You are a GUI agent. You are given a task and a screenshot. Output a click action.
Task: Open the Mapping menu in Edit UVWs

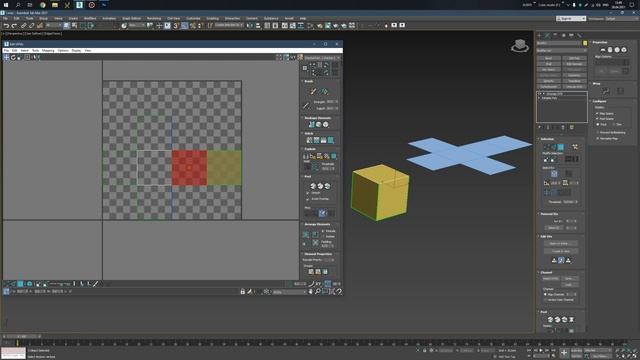coord(48,51)
